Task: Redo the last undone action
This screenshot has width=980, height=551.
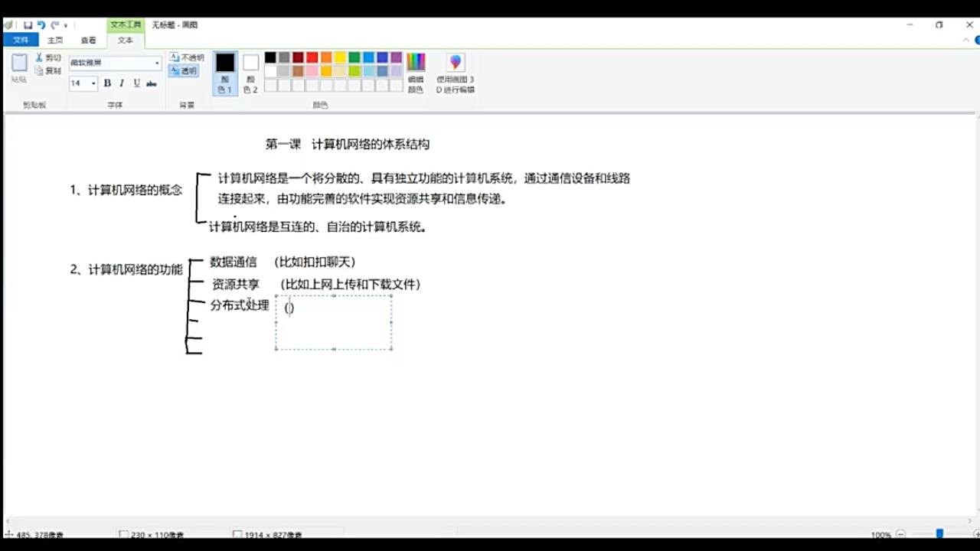Action: pos(54,24)
